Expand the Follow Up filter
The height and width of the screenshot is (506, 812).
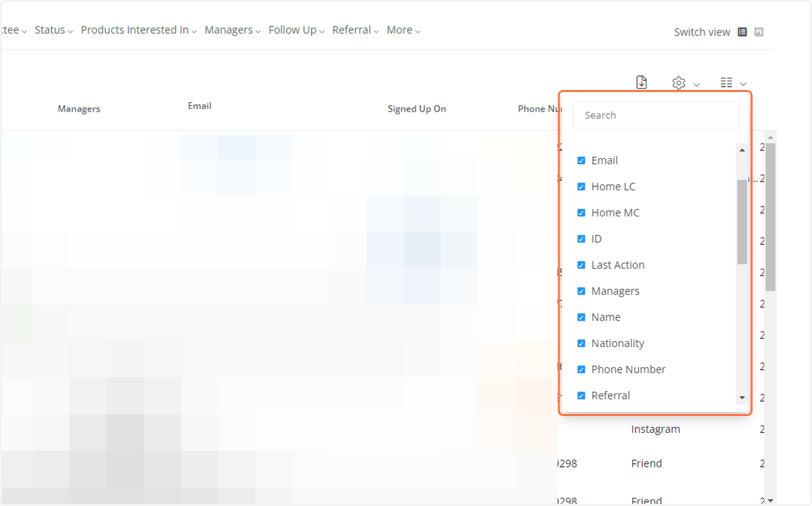pos(296,30)
